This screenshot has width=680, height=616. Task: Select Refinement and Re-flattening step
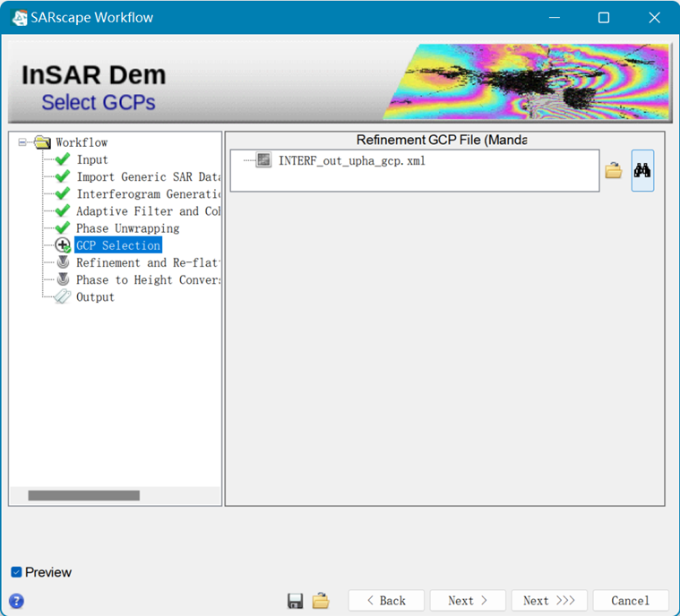pyautogui.click(x=149, y=262)
